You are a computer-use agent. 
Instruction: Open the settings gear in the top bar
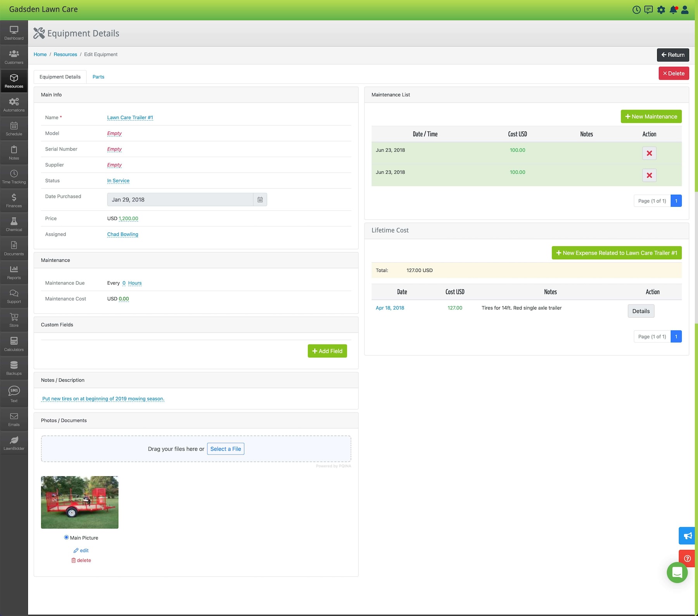[661, 10]
